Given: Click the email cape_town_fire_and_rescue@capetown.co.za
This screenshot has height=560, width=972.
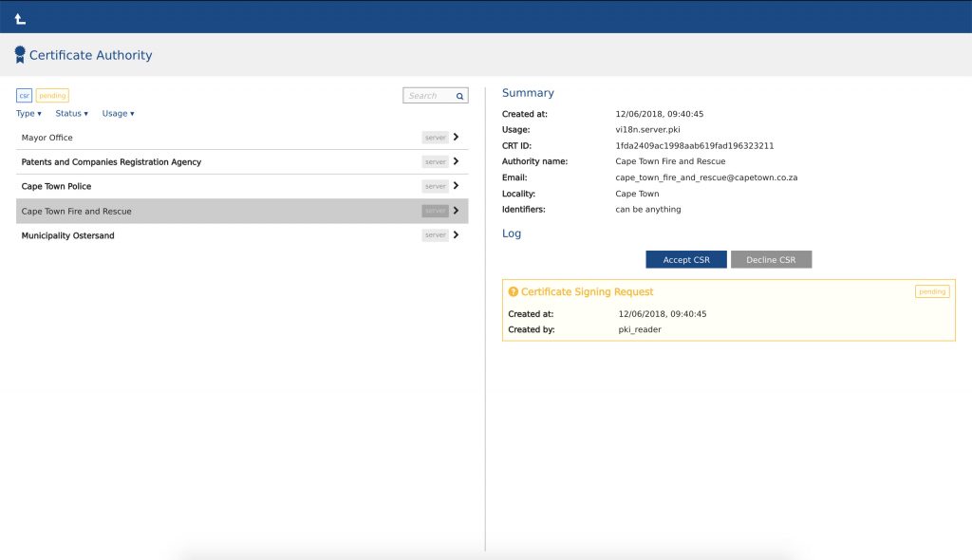Looking at the screenshot, I should click(706, 177).
